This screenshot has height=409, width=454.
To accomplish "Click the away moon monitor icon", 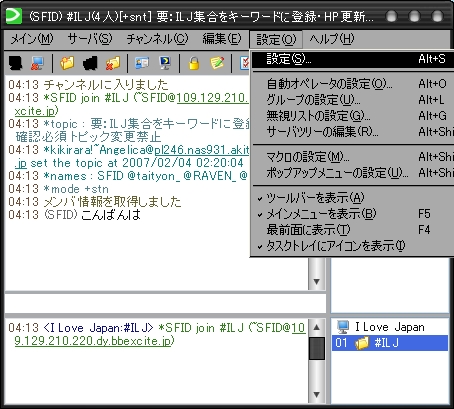I will [x=165, y=63].
